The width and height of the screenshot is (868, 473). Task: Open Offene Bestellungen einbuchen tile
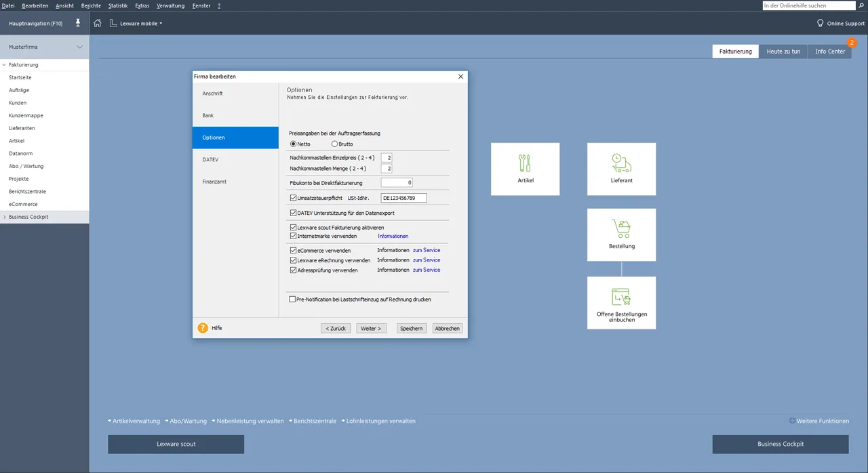click(x=622, y=303)
